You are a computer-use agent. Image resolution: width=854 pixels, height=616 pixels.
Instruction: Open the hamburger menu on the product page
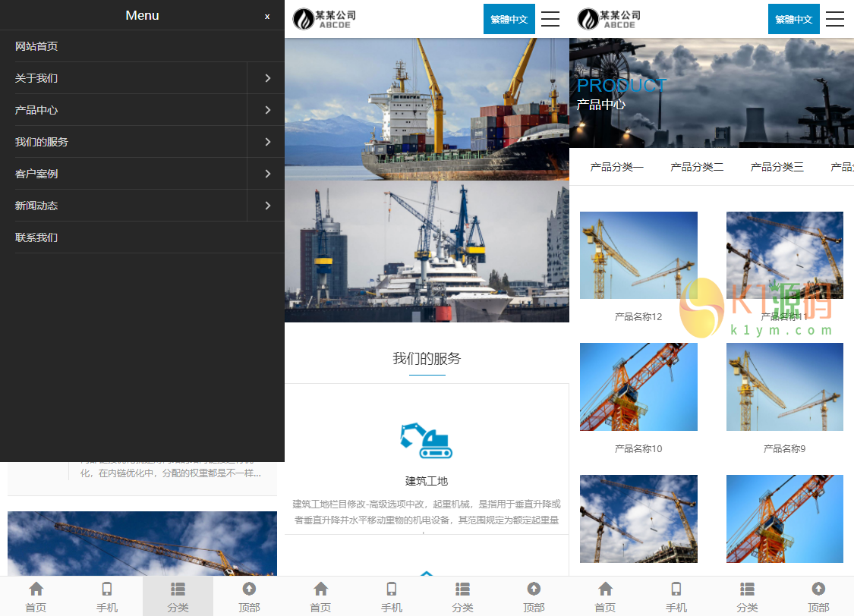tap(835, 19)
